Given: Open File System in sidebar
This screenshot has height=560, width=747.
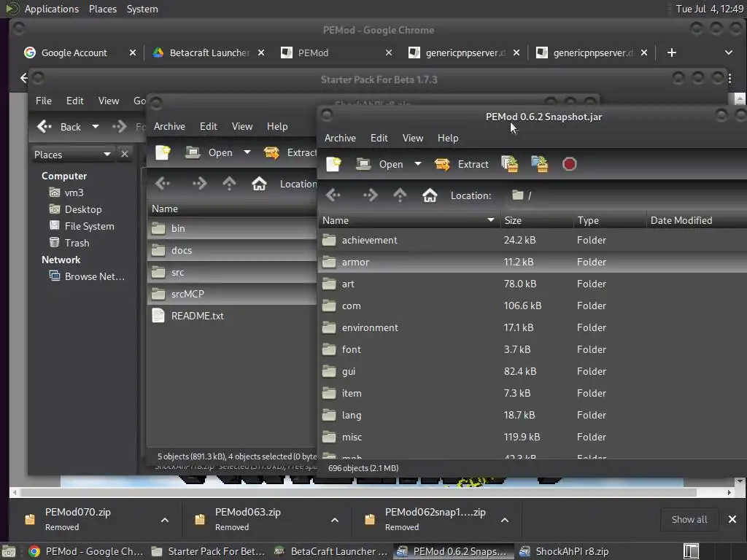Looking at the screenshot, I should pyautogui.click(x=82, y=226).
